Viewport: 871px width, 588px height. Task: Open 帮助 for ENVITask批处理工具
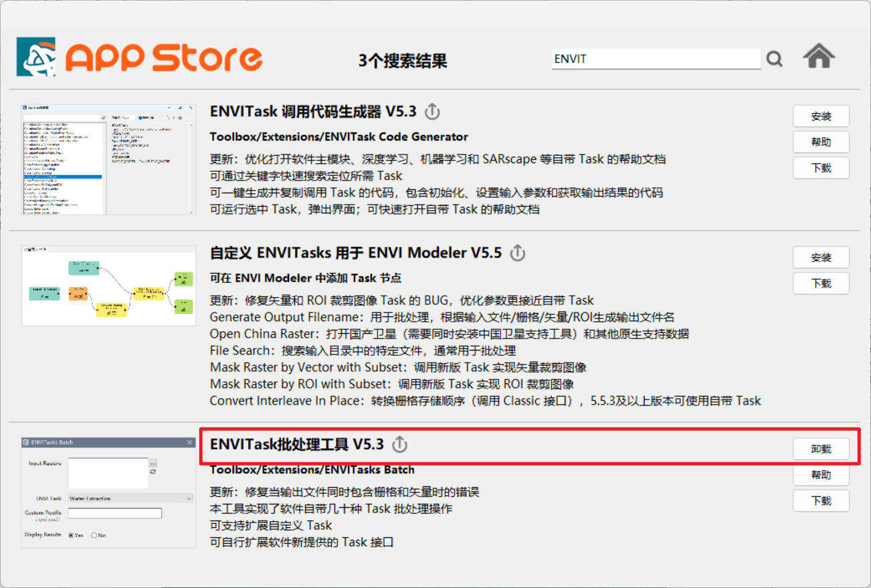[821, 475]
